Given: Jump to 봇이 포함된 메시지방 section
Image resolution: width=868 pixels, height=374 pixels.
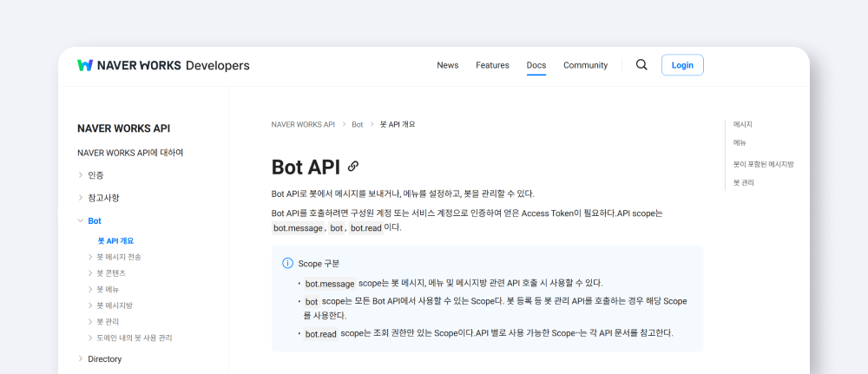Looking at the screenshot, I should tap(763, 164).
